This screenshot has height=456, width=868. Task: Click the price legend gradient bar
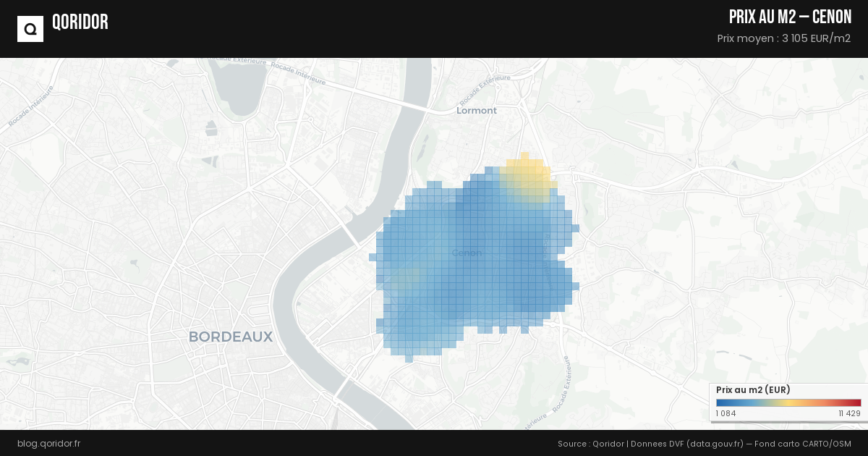point(788,403)
